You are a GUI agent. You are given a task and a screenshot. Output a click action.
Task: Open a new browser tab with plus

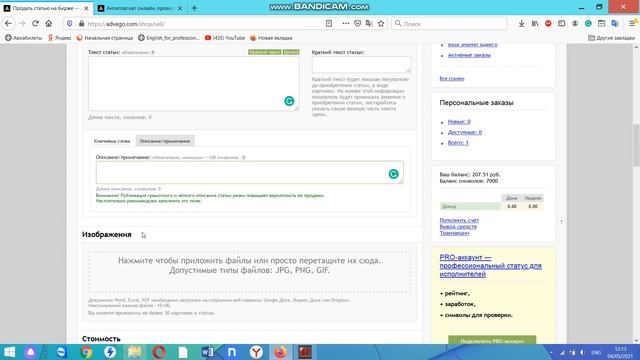(194, 8)
